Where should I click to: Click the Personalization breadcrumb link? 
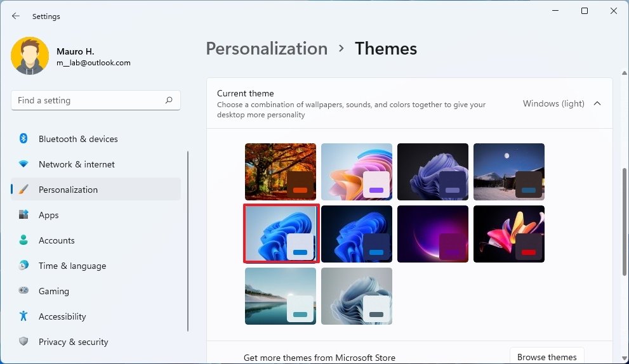[x=267, y=48]
